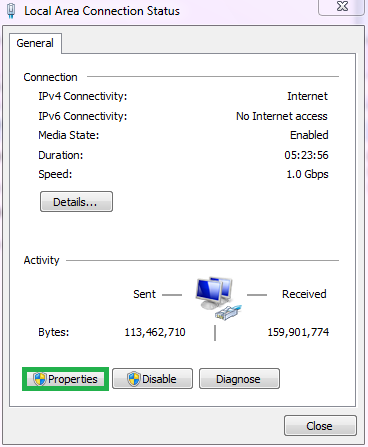Click the Received label in Activity
The height and width of the screenshot is (447, 368).
tap(304, 294)
